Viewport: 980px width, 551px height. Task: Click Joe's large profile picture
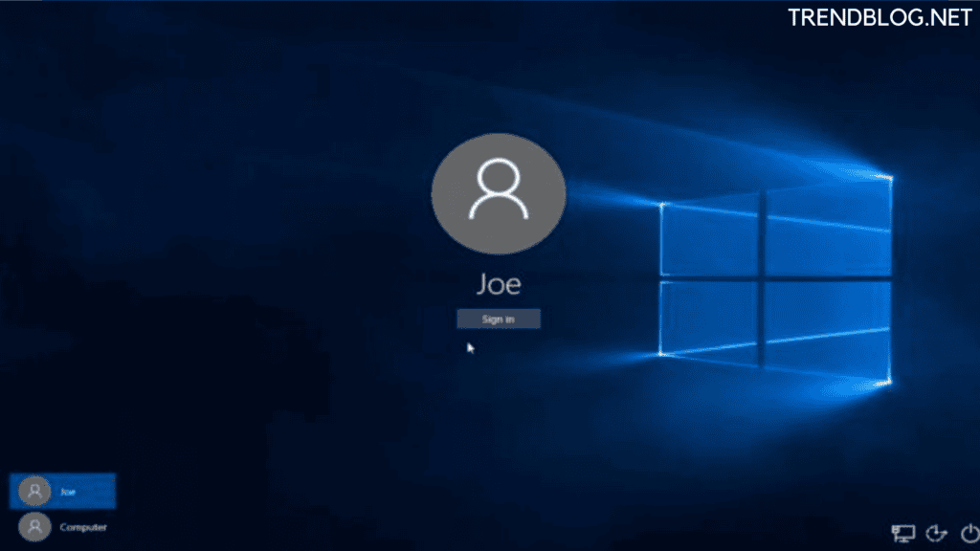[x=498, y=193]
